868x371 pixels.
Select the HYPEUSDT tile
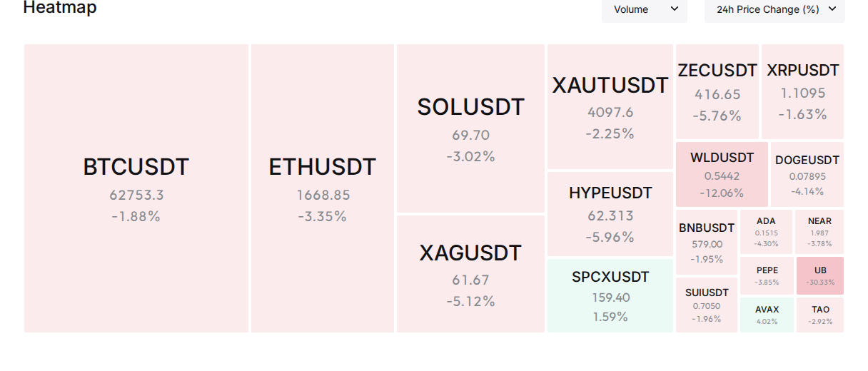tap(610, 214)
